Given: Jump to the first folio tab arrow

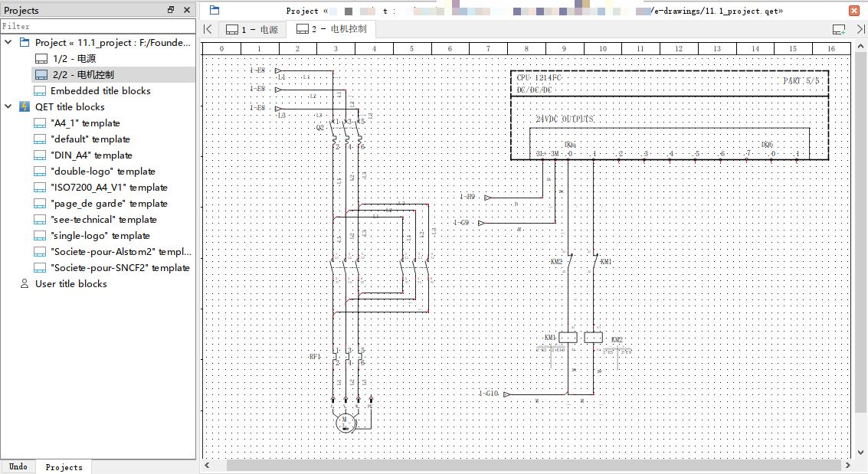Looking at the screenshot, I should point(208,29).
